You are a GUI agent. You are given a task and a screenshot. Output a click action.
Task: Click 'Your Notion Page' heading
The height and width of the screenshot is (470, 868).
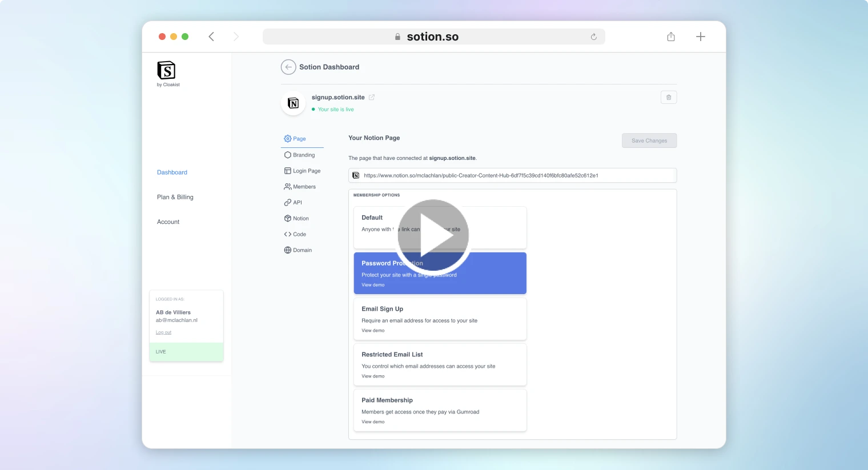click(374, 138)
